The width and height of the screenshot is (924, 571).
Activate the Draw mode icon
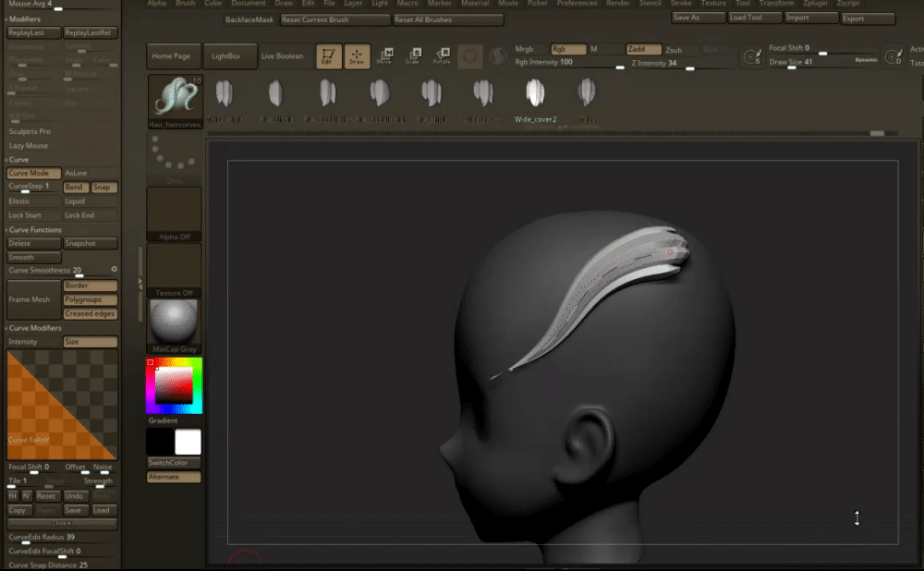click(x=357, y=56)
